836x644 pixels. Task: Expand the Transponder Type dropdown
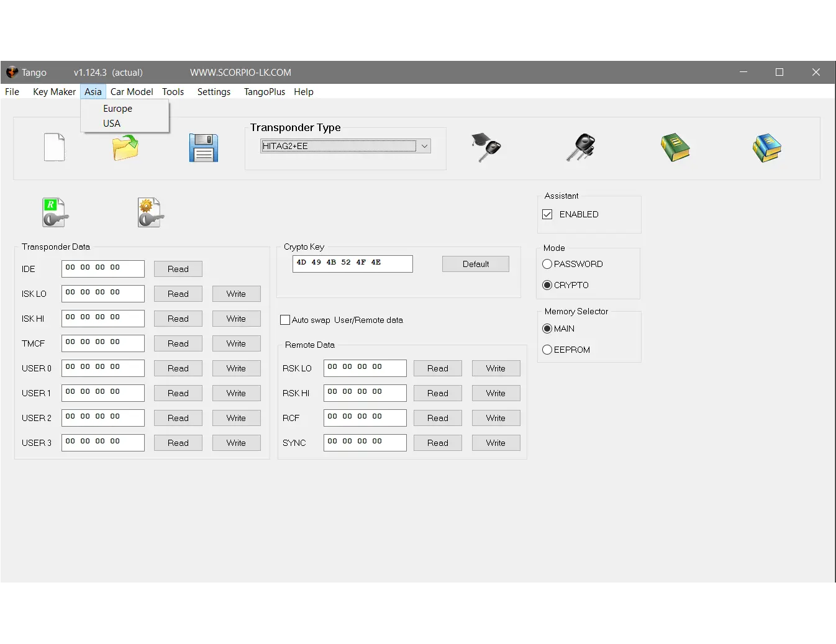pyautogui.click(x=424, y=146)
